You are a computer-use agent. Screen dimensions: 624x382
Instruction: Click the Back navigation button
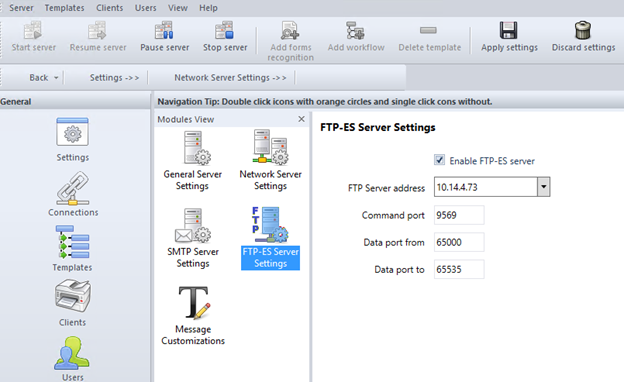[39, 78]
